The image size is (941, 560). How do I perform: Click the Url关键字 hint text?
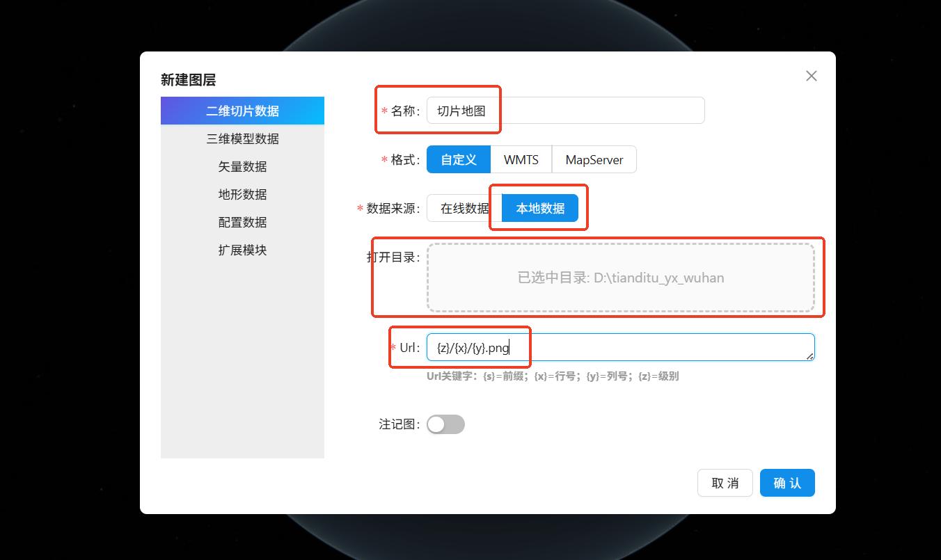[x=553, y=376]
